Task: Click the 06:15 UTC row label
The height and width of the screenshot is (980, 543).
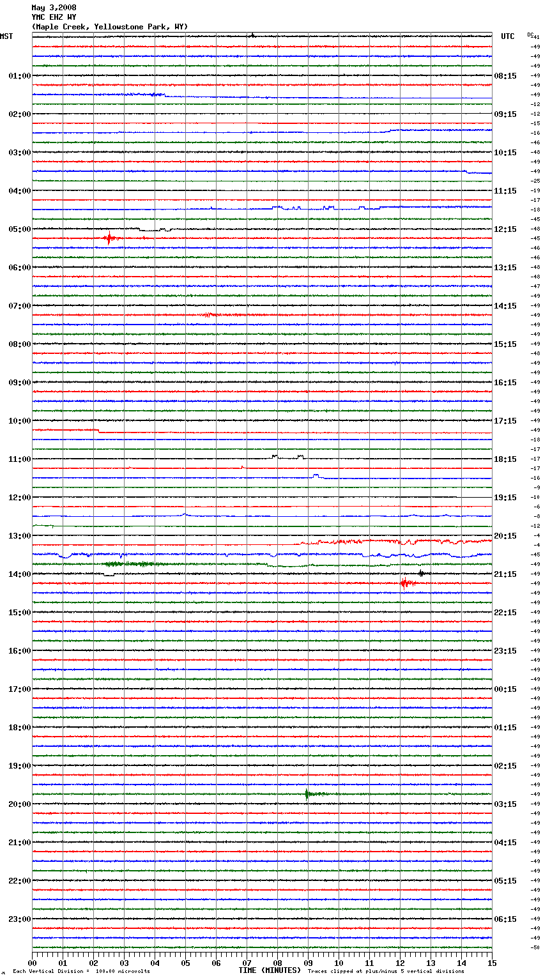Action: coord(505,919)
